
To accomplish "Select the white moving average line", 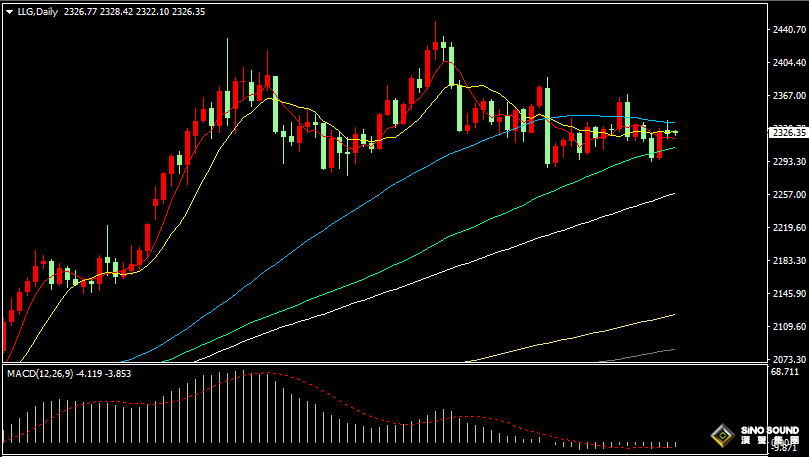I will [x=400, y=277].
